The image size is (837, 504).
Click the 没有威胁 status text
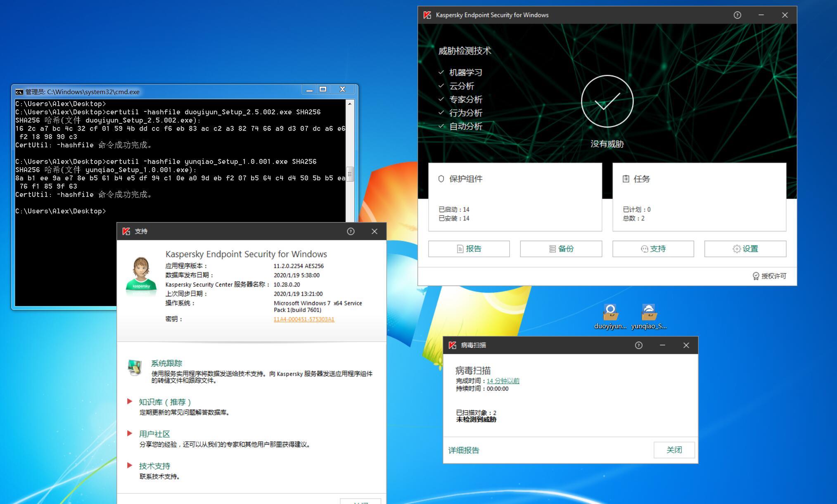[x=607, y=144]
